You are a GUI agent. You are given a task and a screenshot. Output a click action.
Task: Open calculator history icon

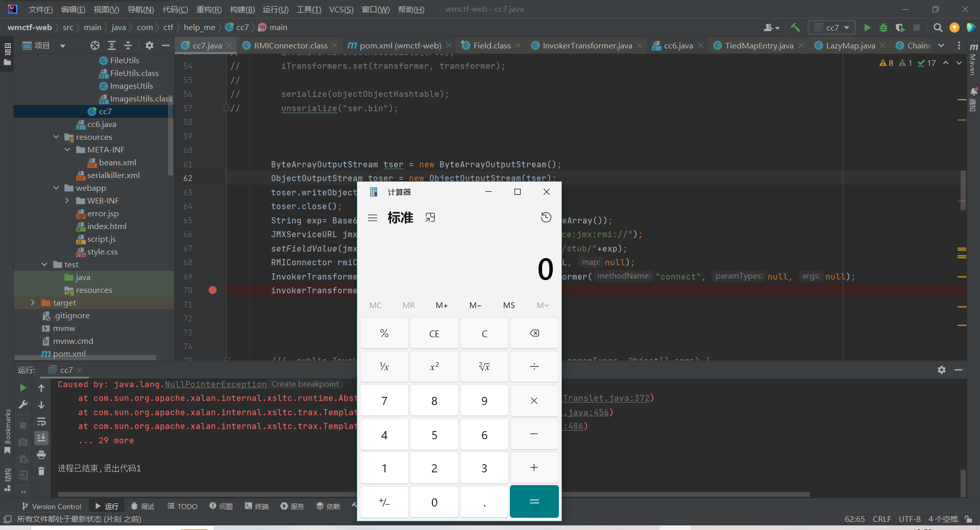546,217
